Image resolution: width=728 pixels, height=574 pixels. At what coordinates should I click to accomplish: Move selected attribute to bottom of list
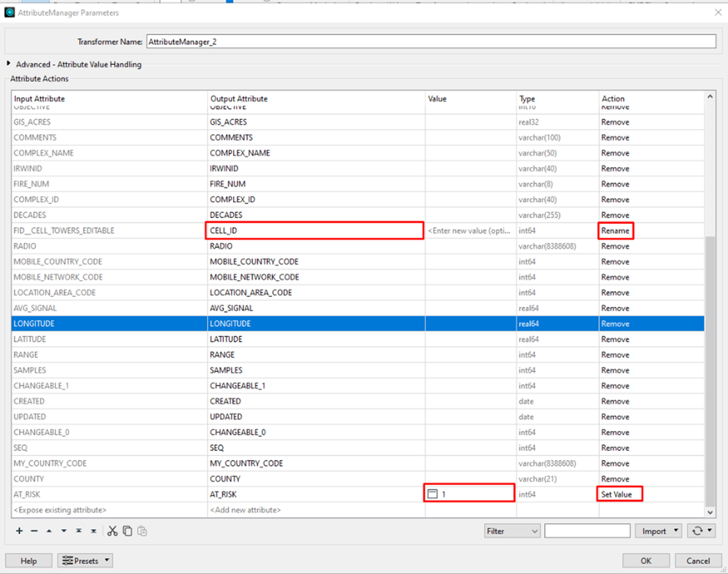pos(94,531)
